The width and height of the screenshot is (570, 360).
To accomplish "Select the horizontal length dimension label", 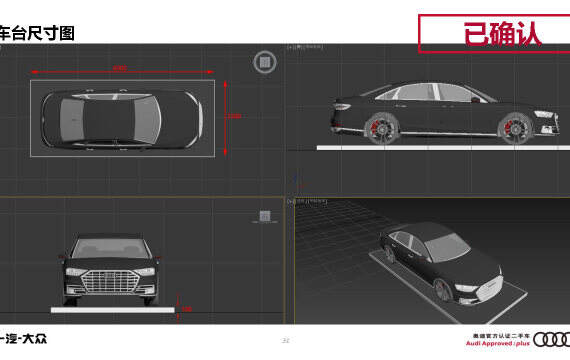I will [120, 68].
